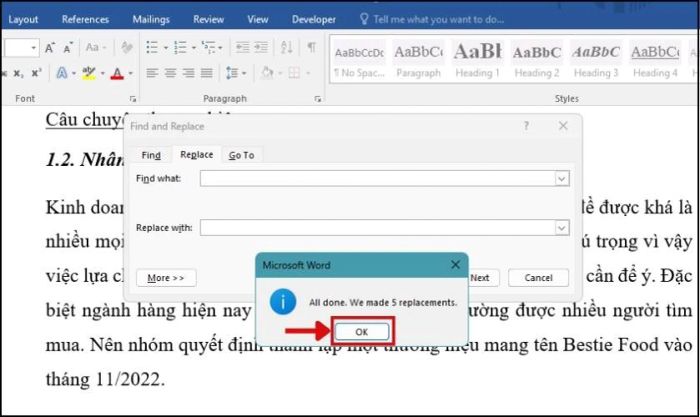Click the Decrease Font Size icon
Viewport: 700px width, 417px height.
coord(67,48)
